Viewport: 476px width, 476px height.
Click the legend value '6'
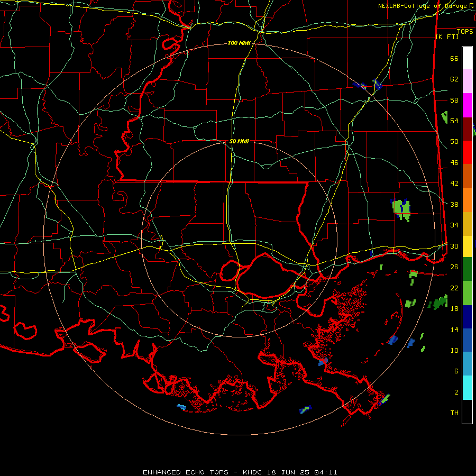pyautogui.click(x=456, y=371)
